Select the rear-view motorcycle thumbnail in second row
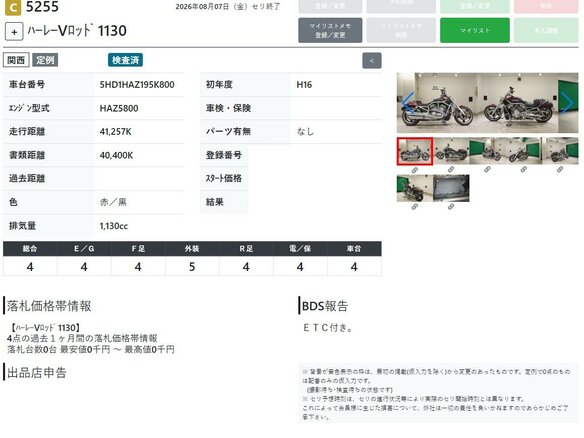 [415, 188]
